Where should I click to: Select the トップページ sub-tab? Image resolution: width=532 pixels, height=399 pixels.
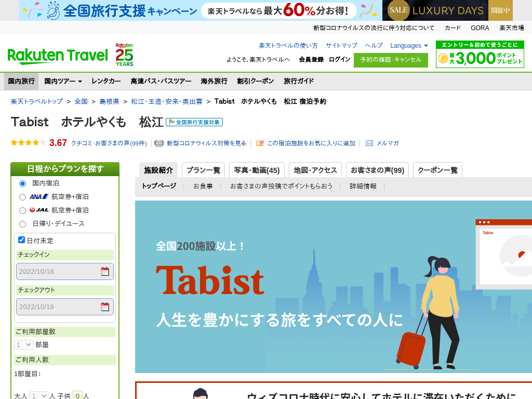tap(159, 186)
